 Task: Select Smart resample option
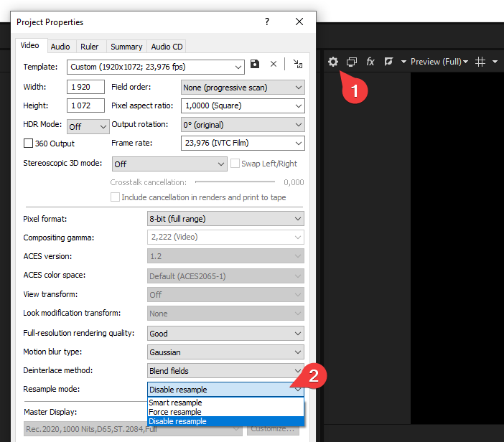[x=225, y=403]
